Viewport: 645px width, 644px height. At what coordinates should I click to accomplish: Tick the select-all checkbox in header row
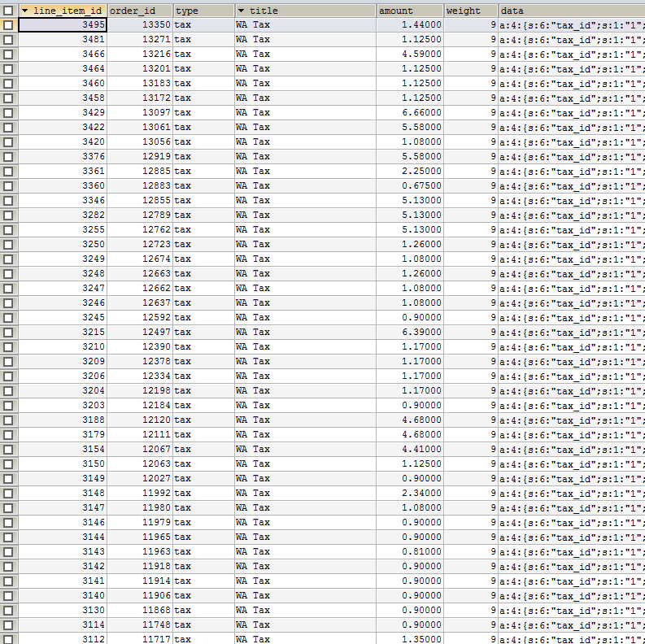click(8, 11)
